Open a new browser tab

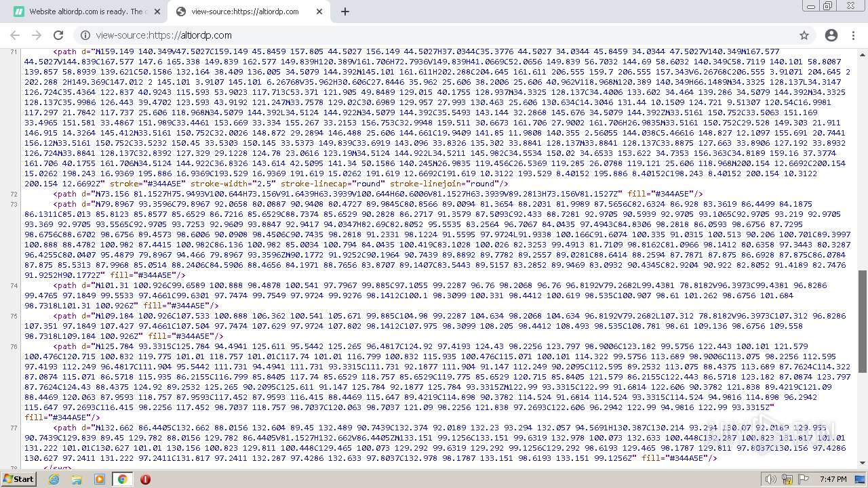[345, 12]
